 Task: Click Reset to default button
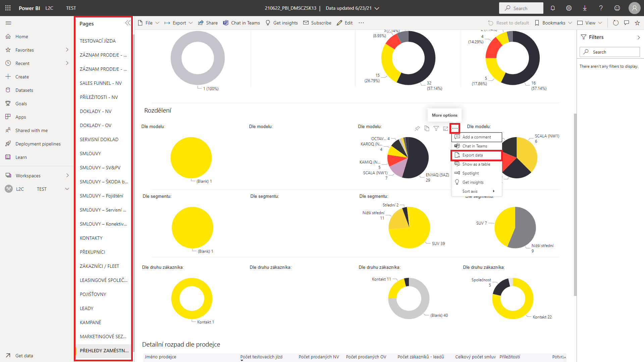(508, 23)
